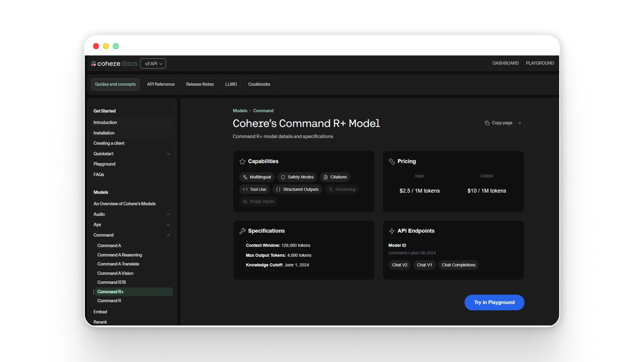The image size is (644, 362).
Task: Click the Chat Completions endpoint chip
Action: [x=459, y=265]
